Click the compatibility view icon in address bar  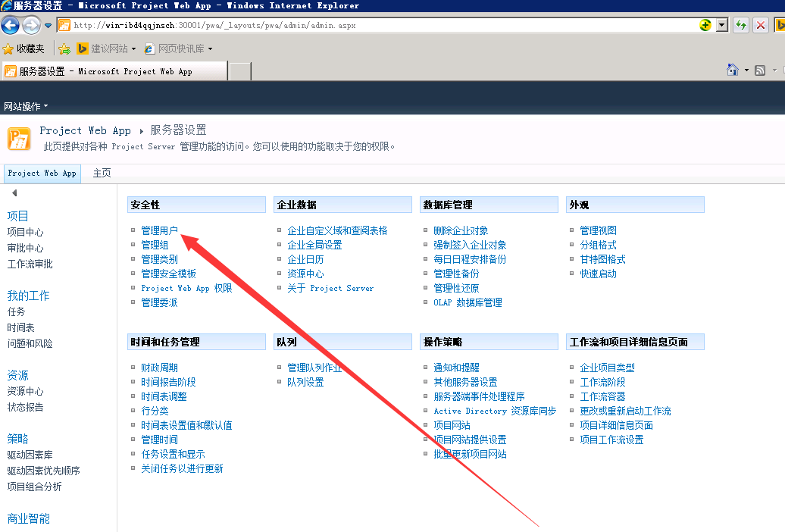coord(705,25)
